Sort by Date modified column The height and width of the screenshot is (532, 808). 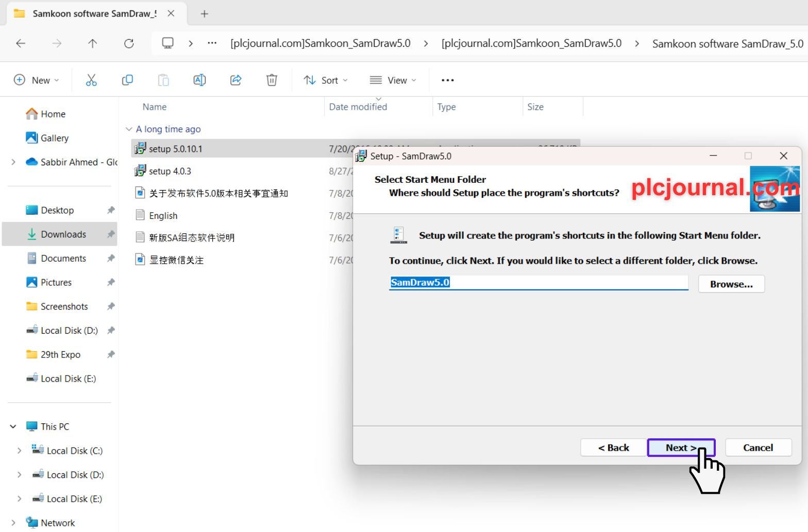click(358, 107)
